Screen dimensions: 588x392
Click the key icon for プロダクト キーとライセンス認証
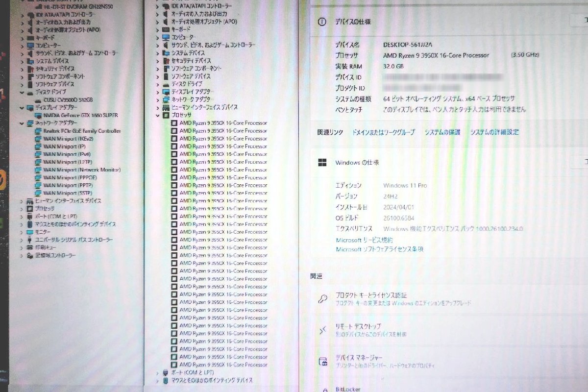322,299
